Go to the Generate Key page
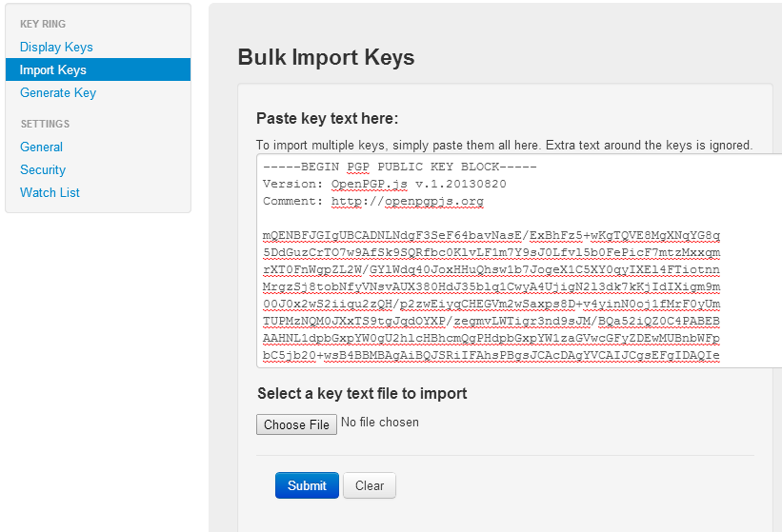The width and height of the screenshot is (782, 532). [x=58, y=92]
